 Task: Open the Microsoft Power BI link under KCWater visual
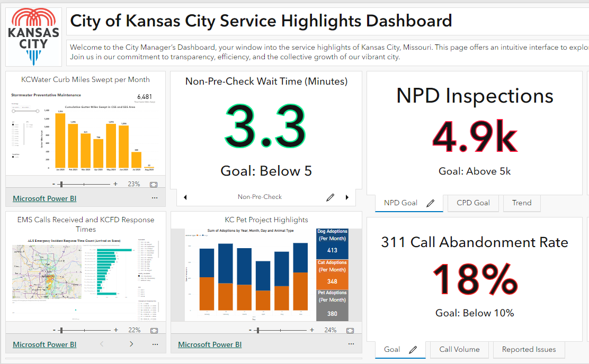pyautogui.click(x=44, y=198)
